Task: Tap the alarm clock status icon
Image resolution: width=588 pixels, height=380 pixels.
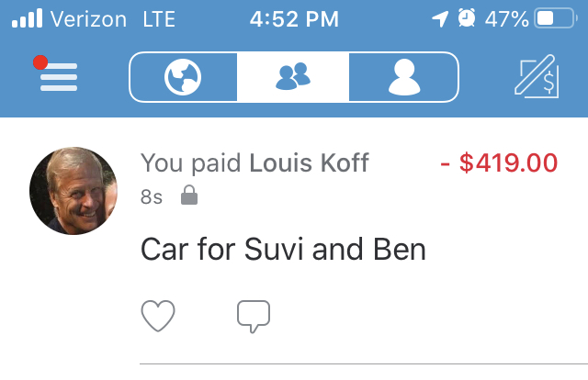Action: pyautogui.click(x=467, y=19)
